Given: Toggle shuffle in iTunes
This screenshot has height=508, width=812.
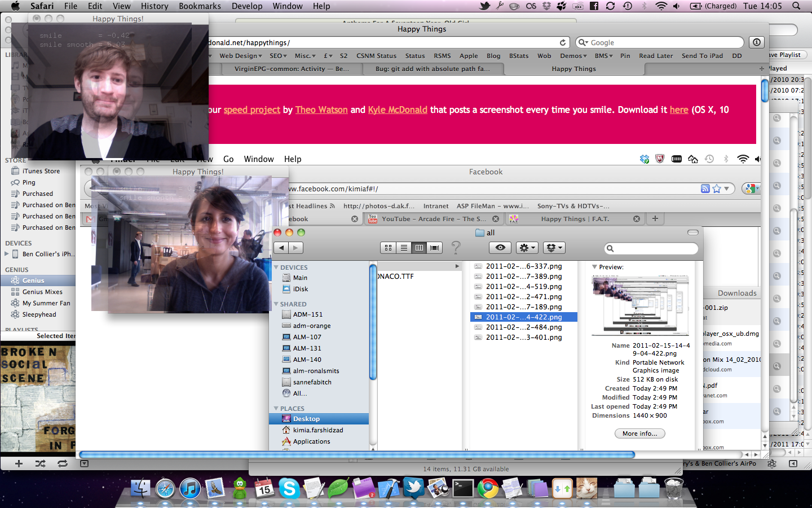Looking at the screenshot, I should 41,463.
